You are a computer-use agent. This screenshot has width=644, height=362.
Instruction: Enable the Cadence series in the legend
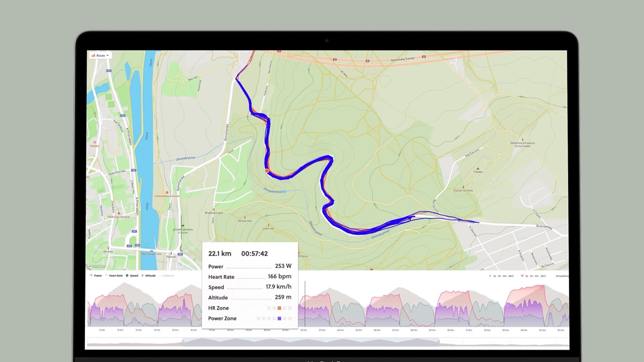(166, 276)
